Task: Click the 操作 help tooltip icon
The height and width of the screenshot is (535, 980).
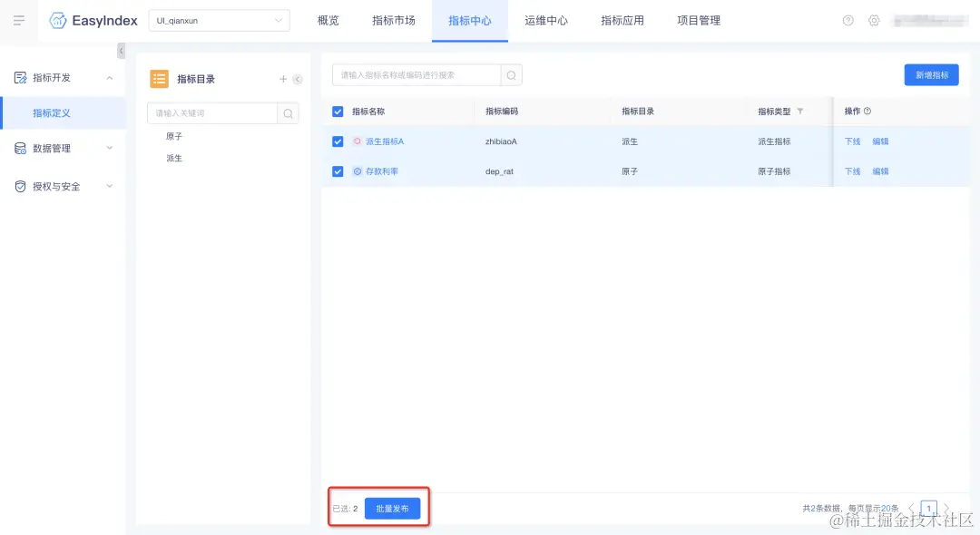Action: tap(867, 112)
